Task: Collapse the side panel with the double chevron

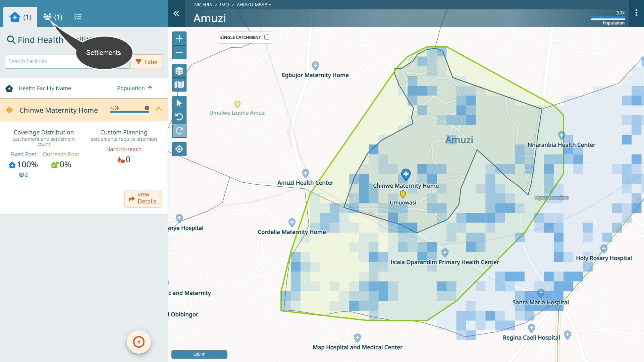Action: pos(176,13)
